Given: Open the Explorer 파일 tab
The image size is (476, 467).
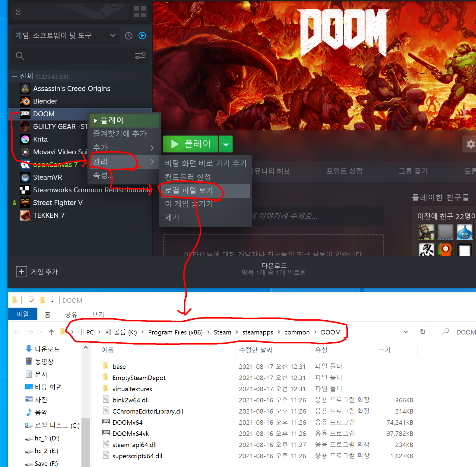Looking at the screenshot, I should click(x=23, y=314).
